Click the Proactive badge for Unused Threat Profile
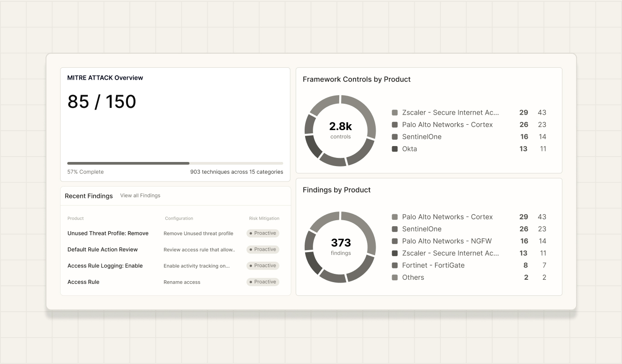Image resolution: width=622 pixels, height=364 pixels. [263, 233]
